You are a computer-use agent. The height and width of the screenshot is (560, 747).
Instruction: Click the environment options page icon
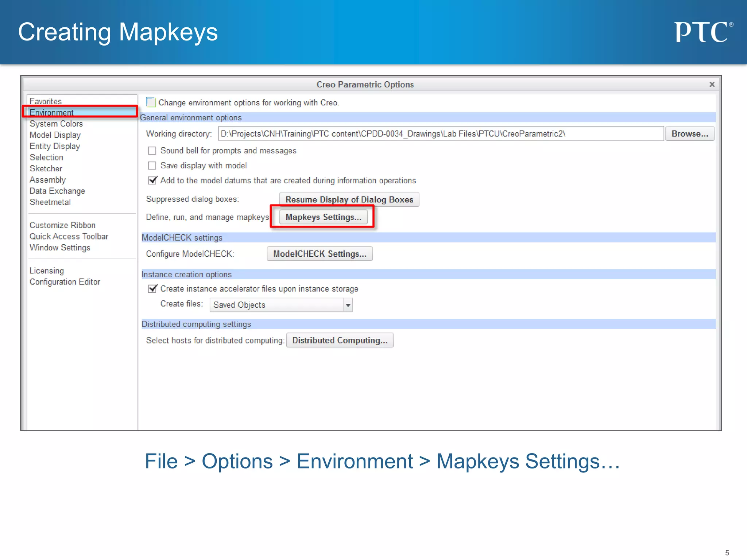151,102
